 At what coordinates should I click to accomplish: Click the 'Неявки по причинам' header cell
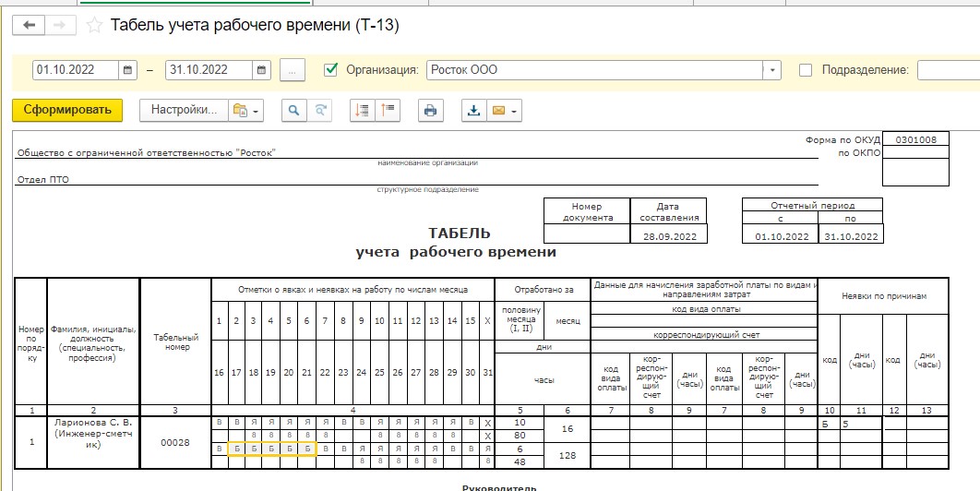[x=884, y=296]
